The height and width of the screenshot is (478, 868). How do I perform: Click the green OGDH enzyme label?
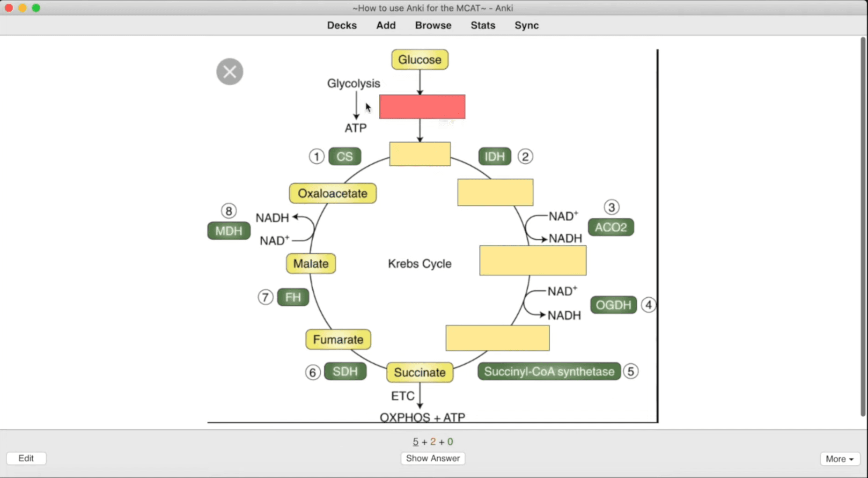(614, 305)
